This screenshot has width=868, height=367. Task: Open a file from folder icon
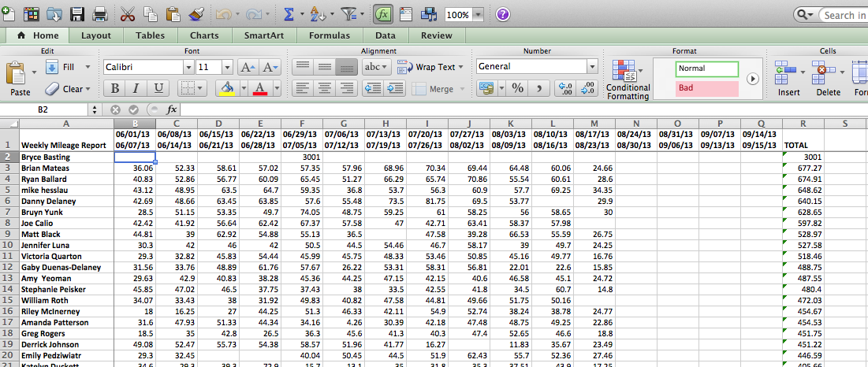tap(54, 14)
